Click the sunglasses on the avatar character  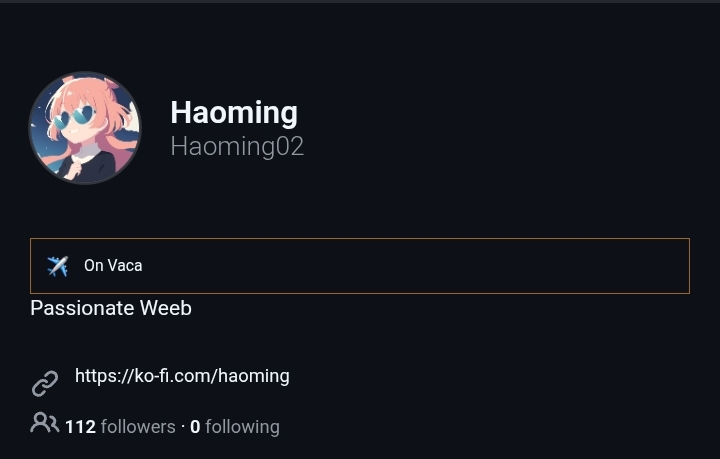[74, 117]
